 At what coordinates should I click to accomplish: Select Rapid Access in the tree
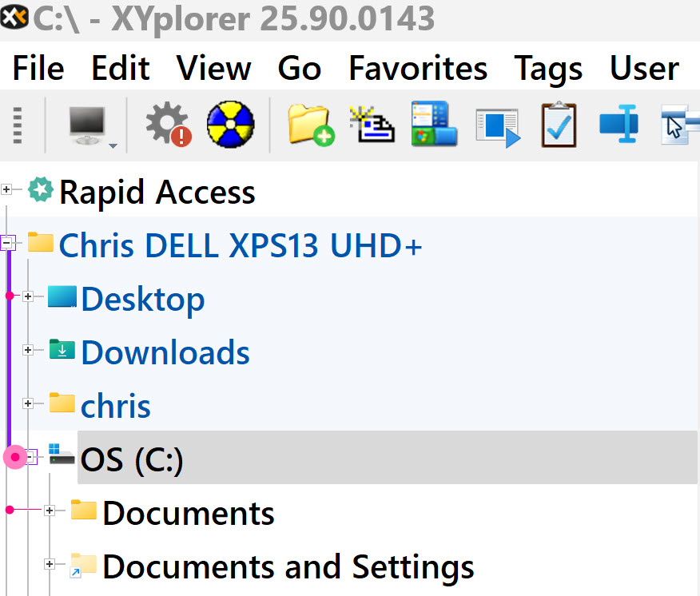point(157,192)
